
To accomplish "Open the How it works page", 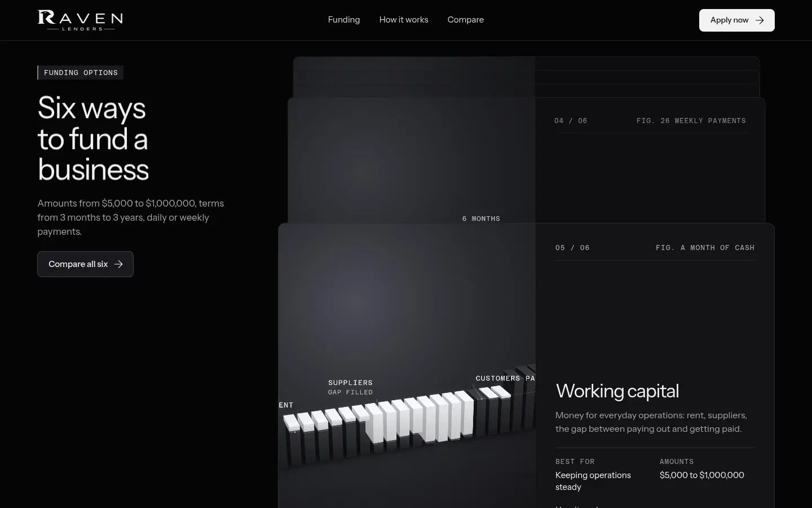I will 404,20.
